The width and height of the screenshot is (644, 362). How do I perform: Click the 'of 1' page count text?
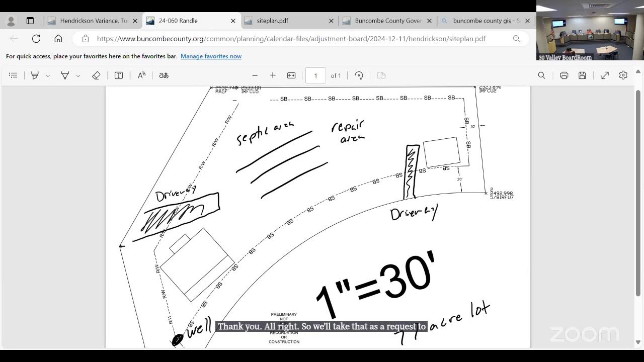[x=336, y=75]
